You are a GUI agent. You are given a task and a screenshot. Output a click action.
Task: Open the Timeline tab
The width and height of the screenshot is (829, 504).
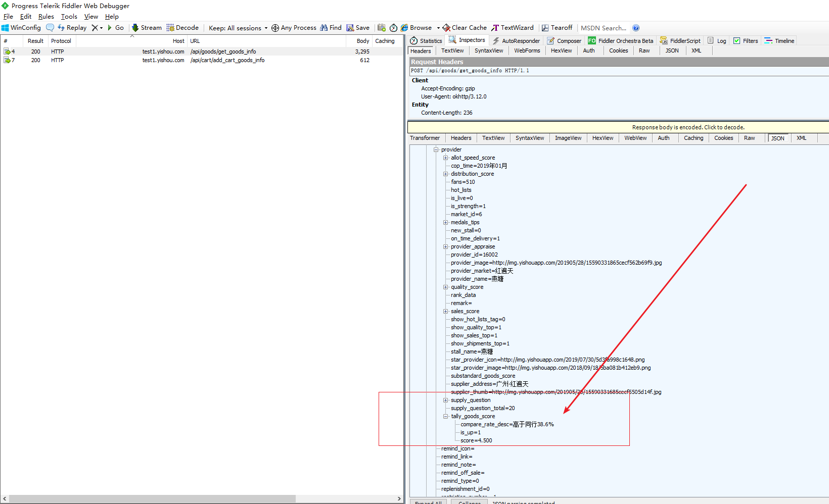[779, 41]
